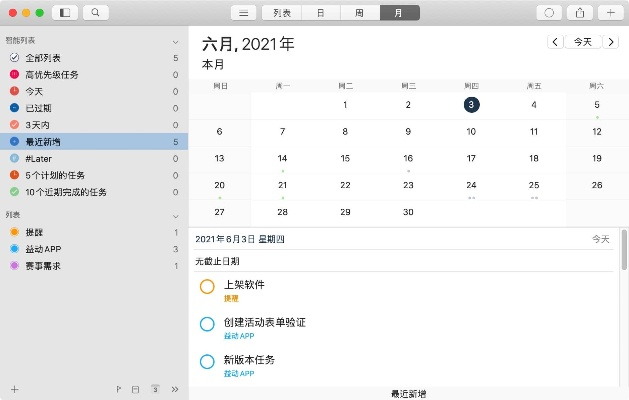Add a new task with plus toolbar button
This screenshot has width=629, height=400.
pos(610,13)
